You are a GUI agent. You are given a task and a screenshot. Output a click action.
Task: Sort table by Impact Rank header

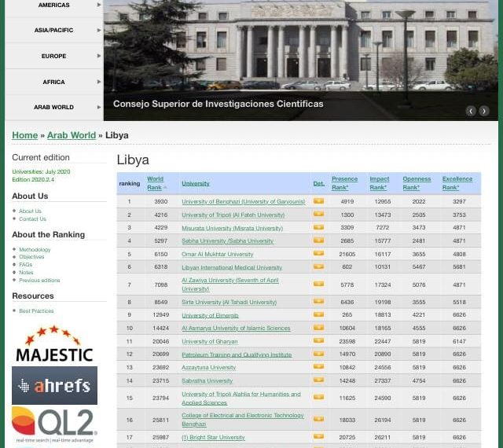point(379,183)
